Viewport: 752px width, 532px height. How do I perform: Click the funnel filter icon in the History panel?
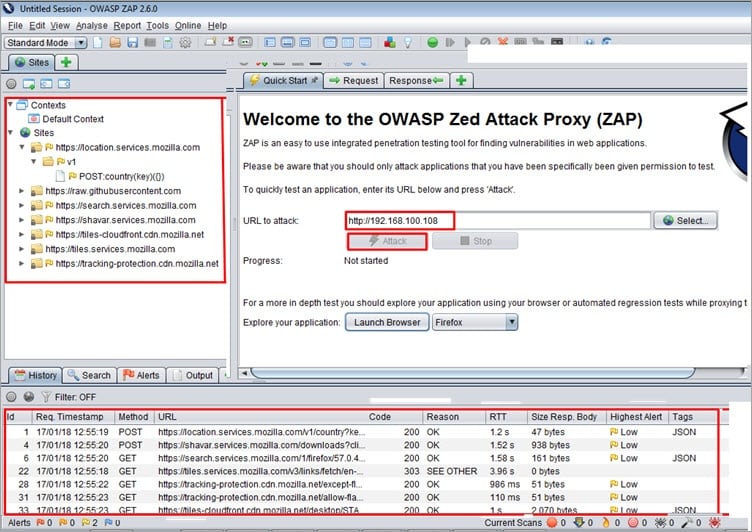[x=46, y=397]
